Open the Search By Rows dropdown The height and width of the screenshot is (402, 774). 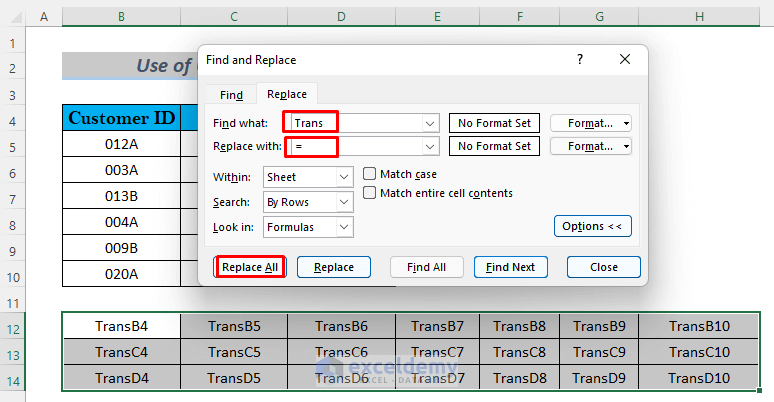pyautogui.click(x=344, y=202)
